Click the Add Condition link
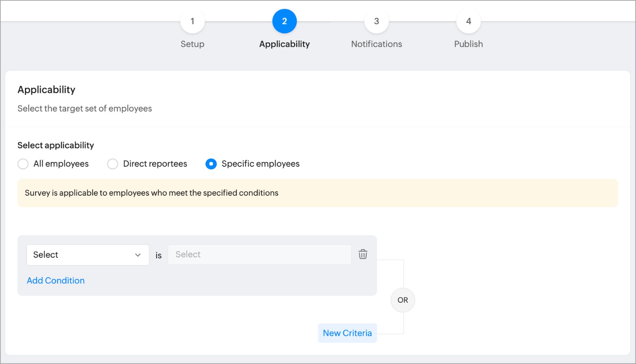The image size is (636, 364). 56,281
